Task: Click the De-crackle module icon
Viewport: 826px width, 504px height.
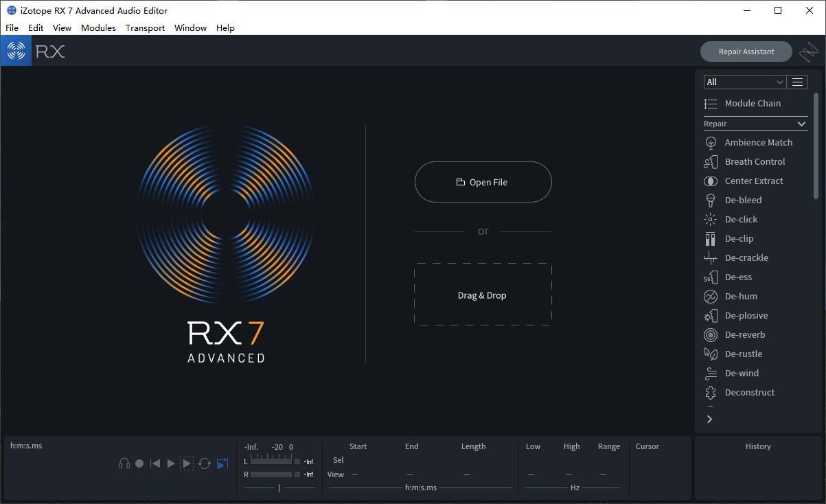Action: (711, 257)
